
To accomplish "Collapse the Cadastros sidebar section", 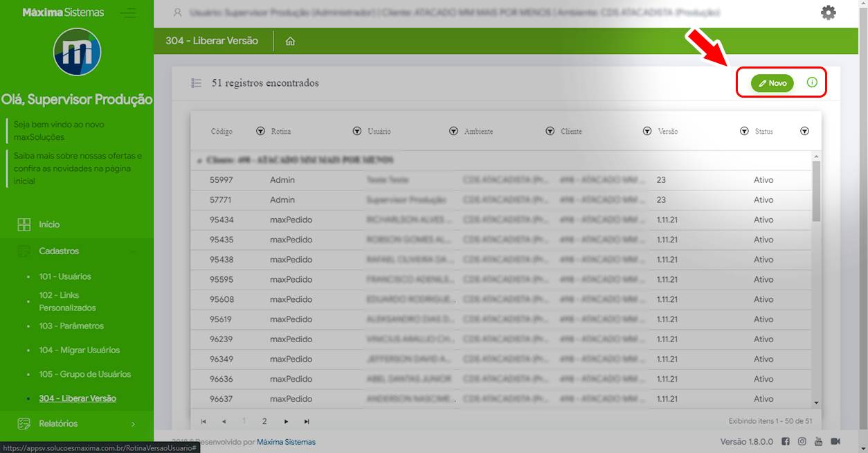I will 76,251.
